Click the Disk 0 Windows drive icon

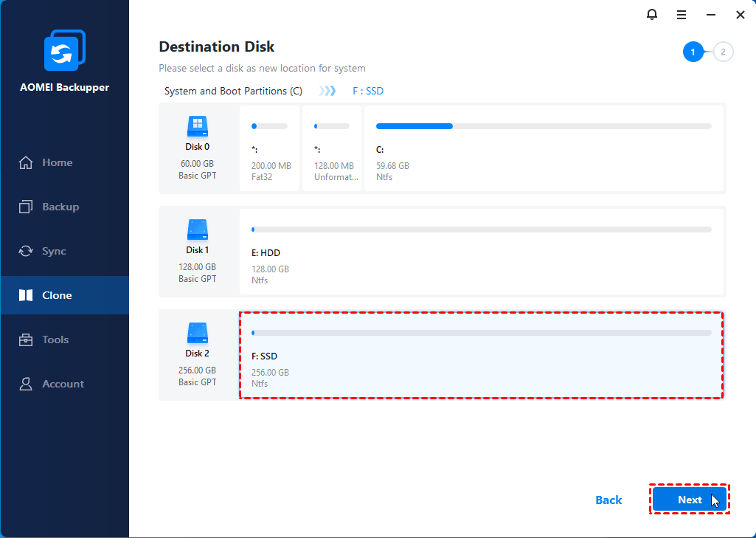[197, 127]
